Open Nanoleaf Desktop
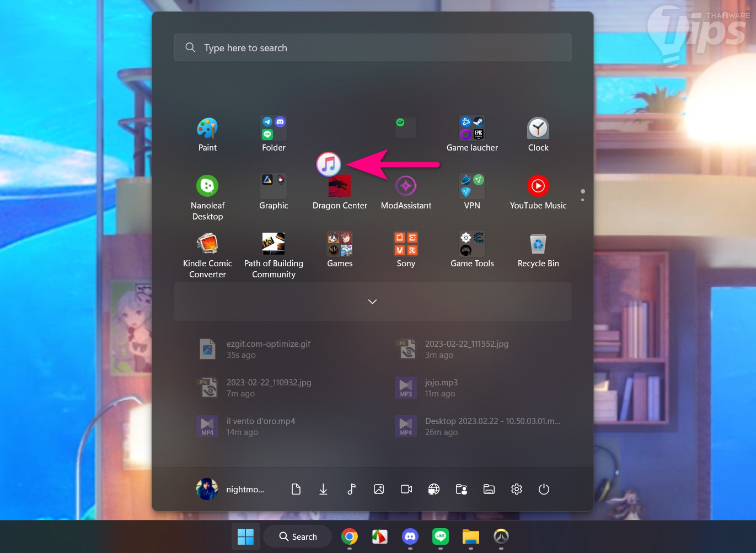 pos(207,198)
